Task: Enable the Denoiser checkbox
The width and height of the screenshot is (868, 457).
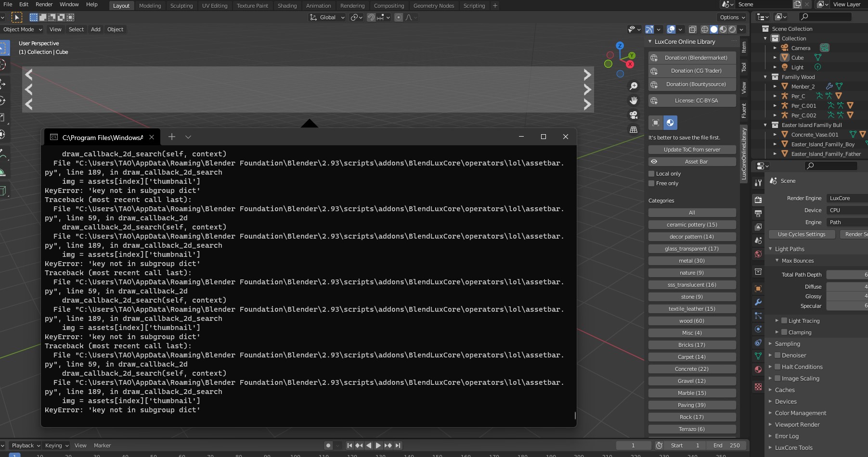Action: point(777,355)
